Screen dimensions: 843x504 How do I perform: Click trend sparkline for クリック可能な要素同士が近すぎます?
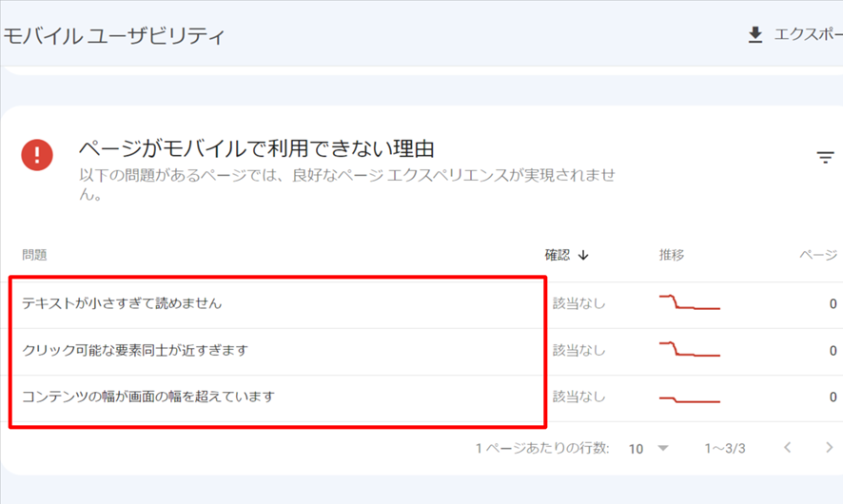tap(690, 349)
